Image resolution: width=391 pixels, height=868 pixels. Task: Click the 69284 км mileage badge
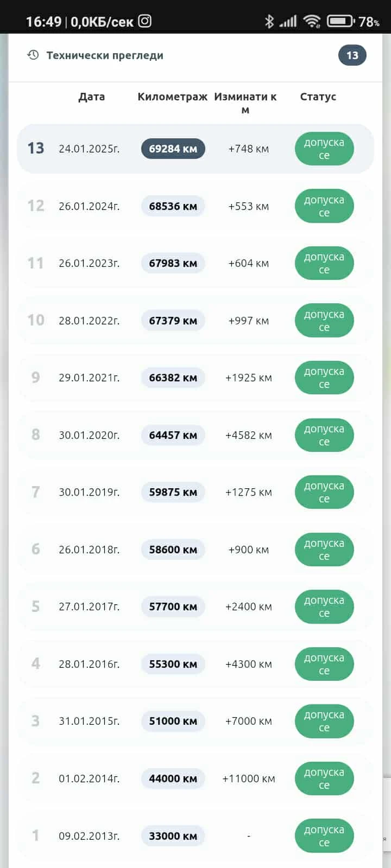pyautogui.click(x=173, y=149)
